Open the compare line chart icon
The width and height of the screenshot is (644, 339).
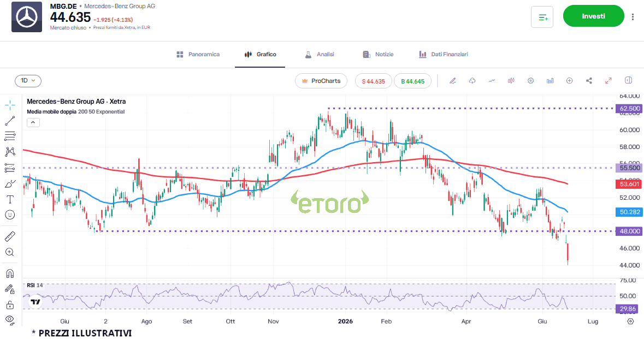(492, 81)
